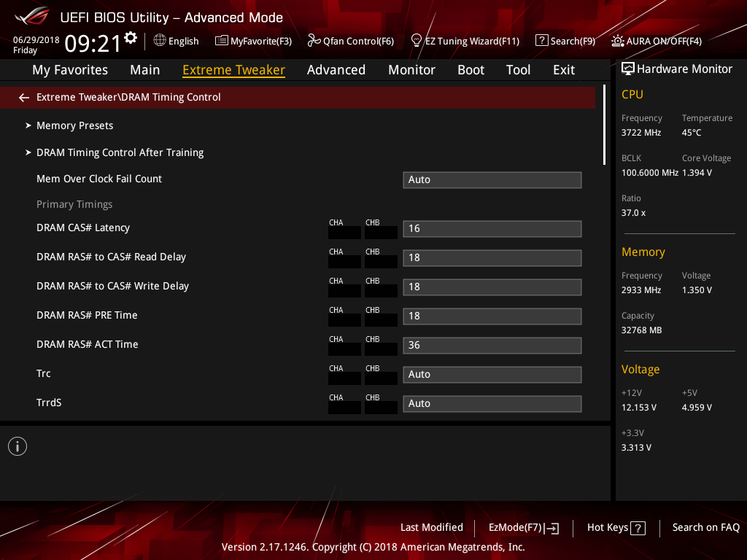Edit the DRAM RAS# ACT Time field
The image size is (747, 560).
tap(492, 345)
